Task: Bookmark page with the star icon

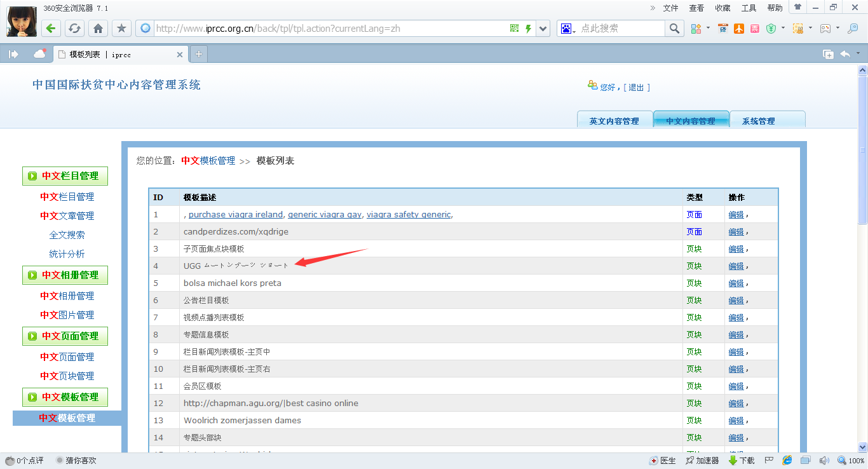Action: (121, 29)
